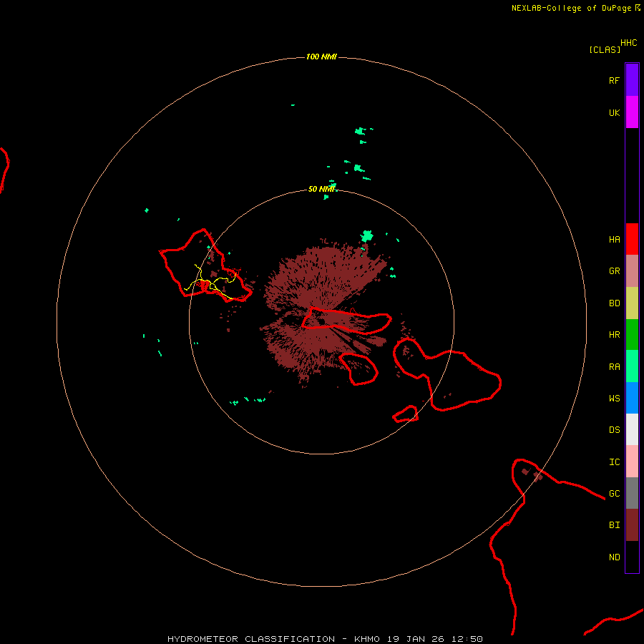
Task: Click the RF purple legend swatch
Action: pos(632,80)
